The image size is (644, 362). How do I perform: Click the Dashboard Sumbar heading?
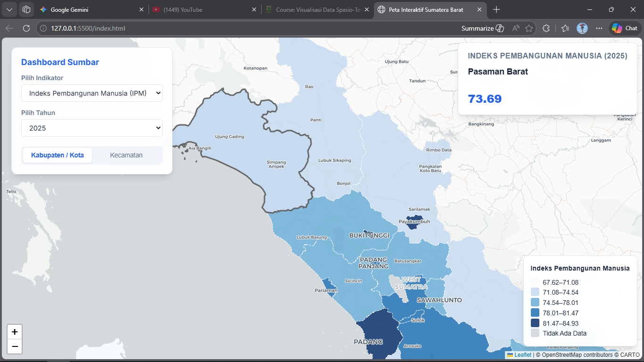coord(60,62)
